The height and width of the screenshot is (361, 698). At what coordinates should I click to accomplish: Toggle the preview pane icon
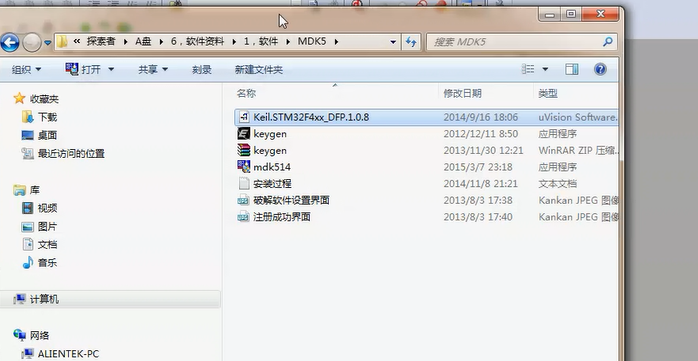pyautogui.click(x=572, y=69)
